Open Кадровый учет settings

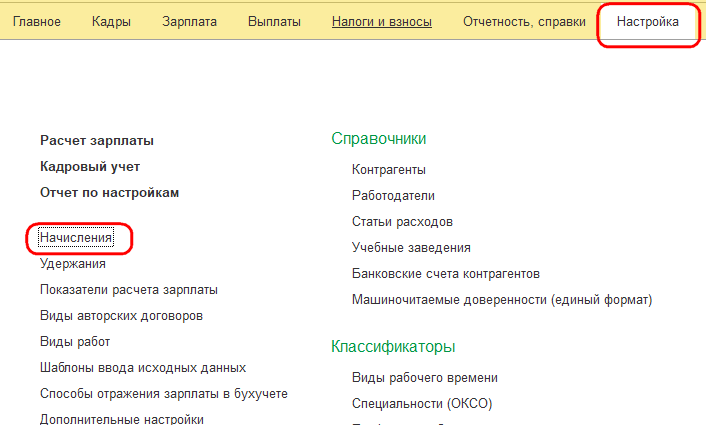click(90, 167)
